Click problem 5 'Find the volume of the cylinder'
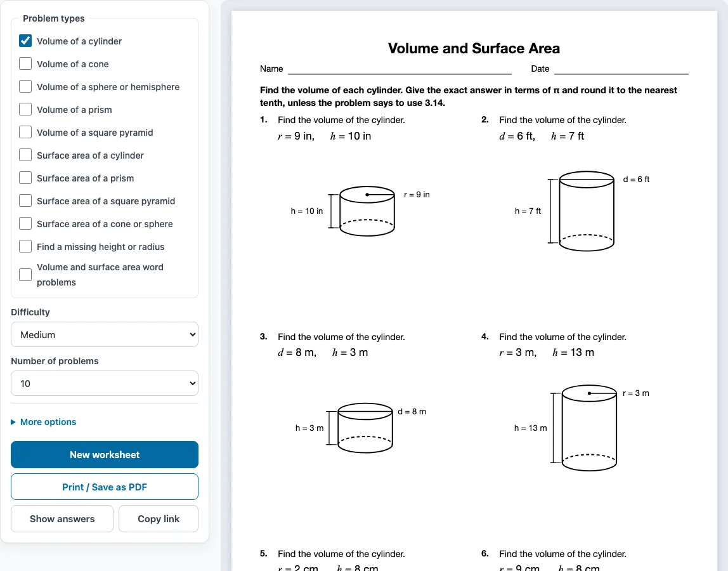 [341, 554]
